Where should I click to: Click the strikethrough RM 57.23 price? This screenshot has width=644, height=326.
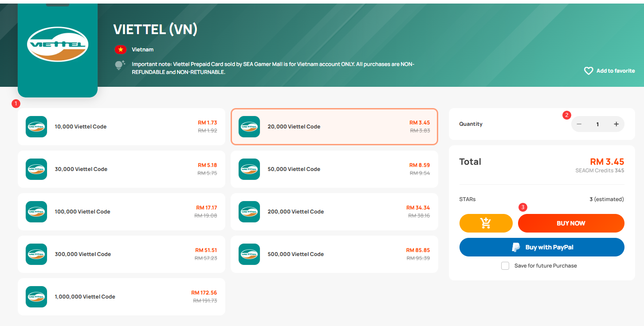(x=206, y=258)
